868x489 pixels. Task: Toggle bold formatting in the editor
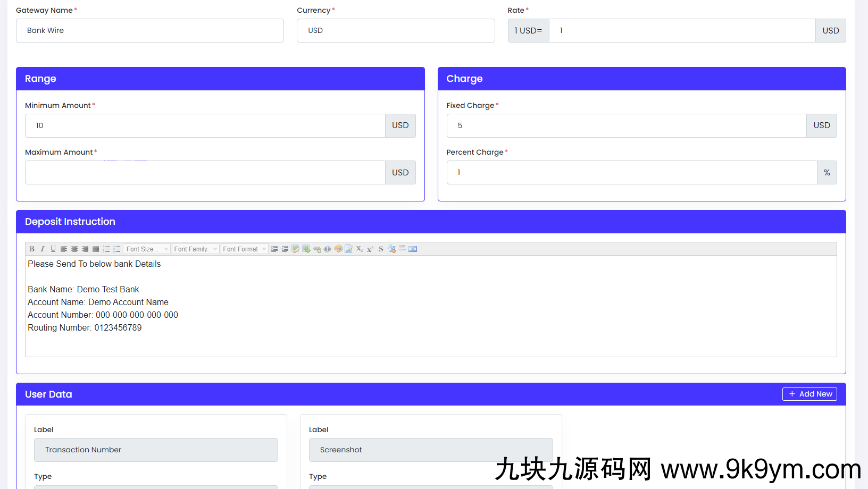point(32,249)
